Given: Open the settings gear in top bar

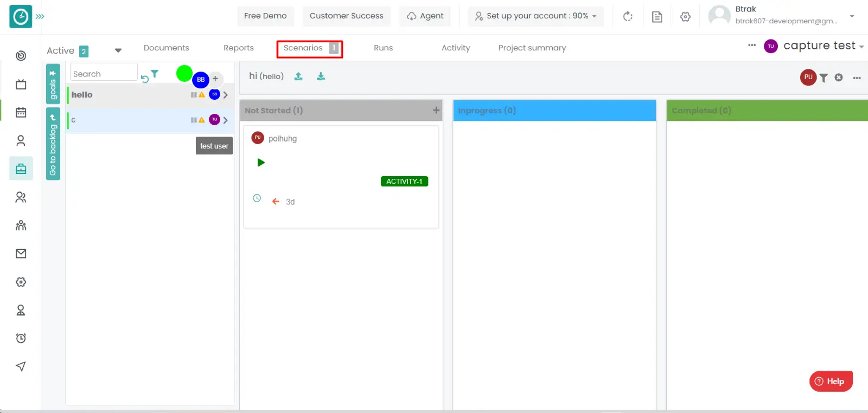Looking at the screenshot, I should click(x=685, y=17).
